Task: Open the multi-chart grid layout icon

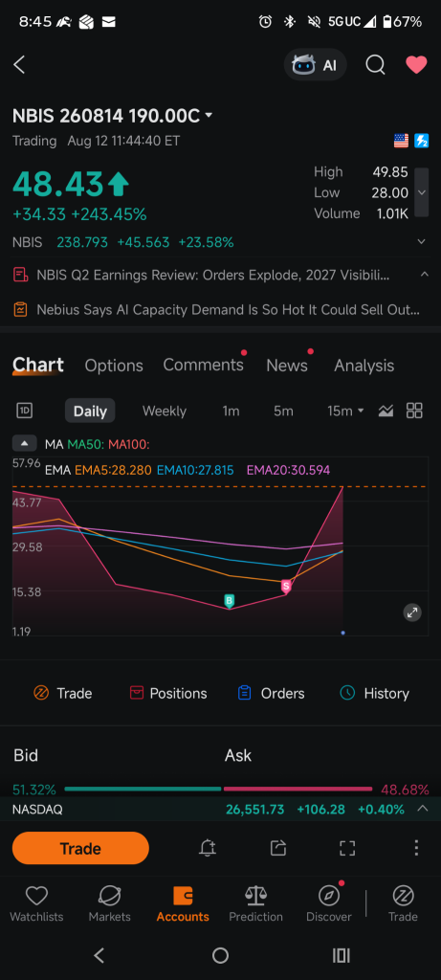Action: click(x=414, y=411)
